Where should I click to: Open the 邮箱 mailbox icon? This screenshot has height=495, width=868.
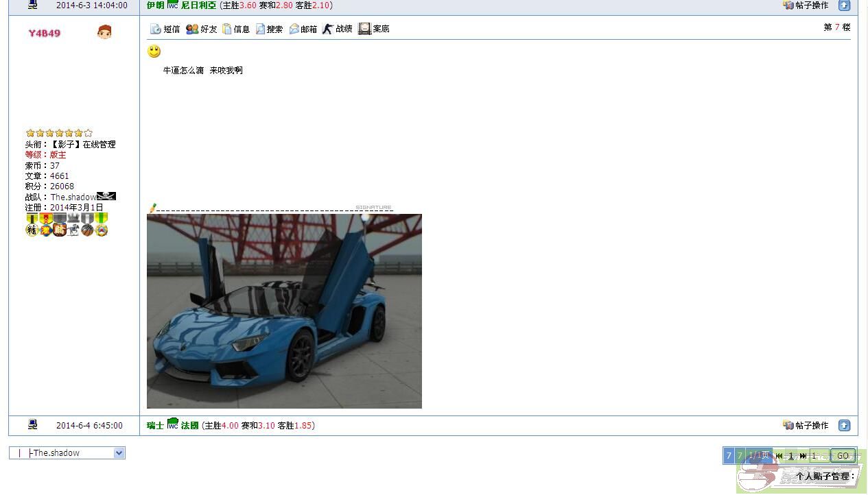(x=303, y=29)
